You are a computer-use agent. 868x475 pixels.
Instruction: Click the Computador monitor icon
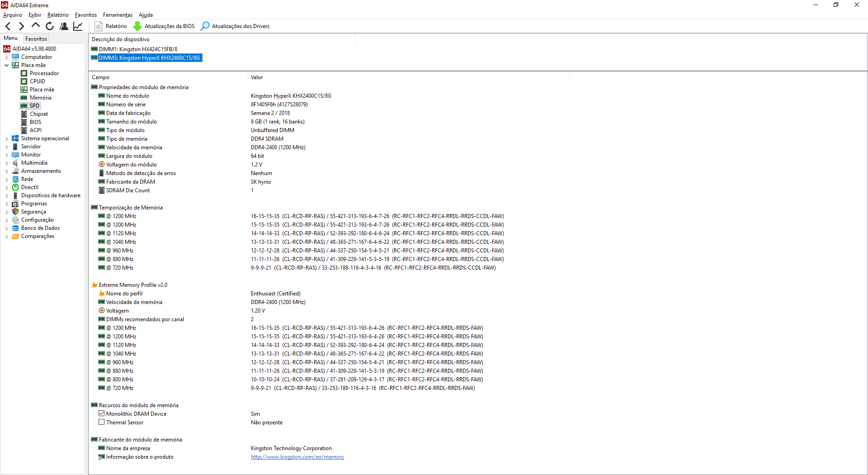(15, 57)
